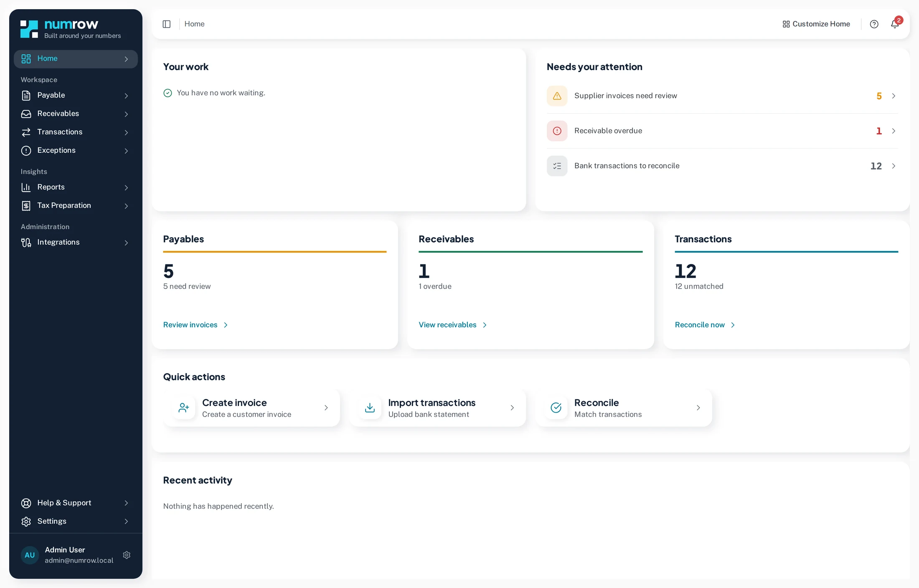Follow the Review invoices link
Image resolution: width=919 pixels, height=588 pixels.
(x=195, y=325)
